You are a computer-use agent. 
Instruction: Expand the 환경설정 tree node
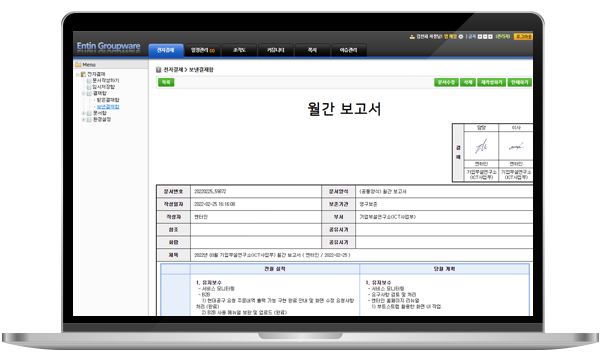coord(83,119)
